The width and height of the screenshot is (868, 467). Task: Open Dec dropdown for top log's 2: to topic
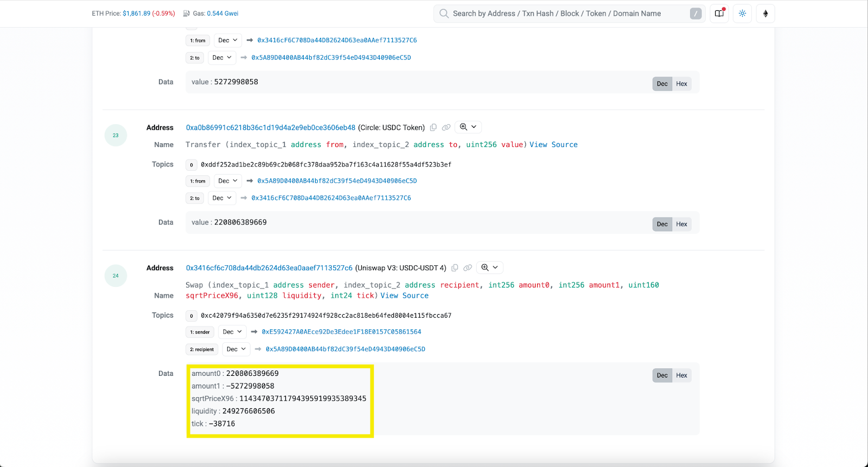222,57
